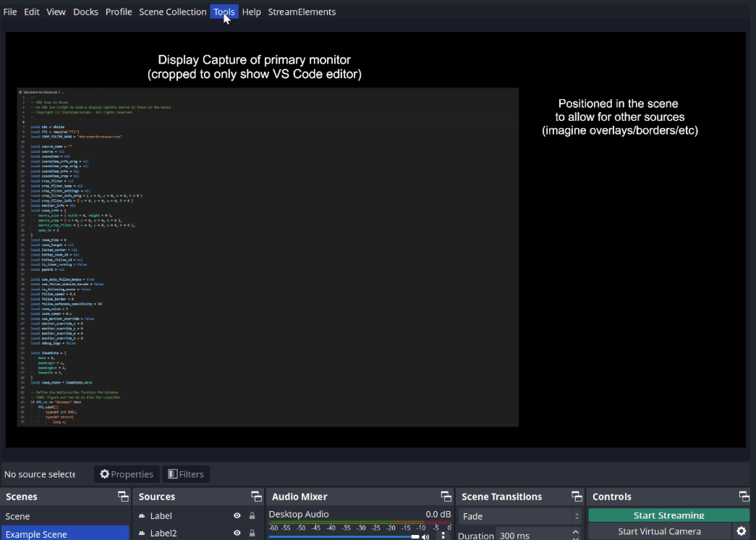The height and width of the screenshot is (540, 756).
Task: Hide the Label source with eye icon
Action: [237, 516]
